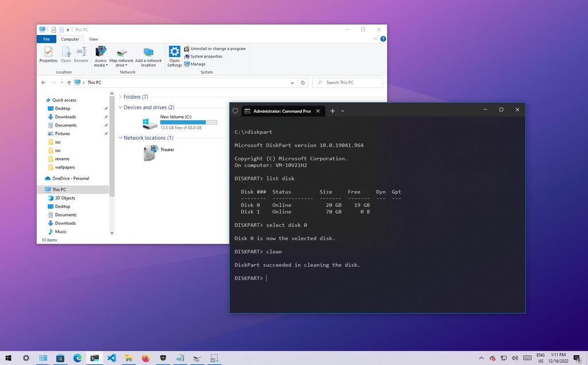Open the File menu in File Explorer
The width and height of the screenshot is (588, 365).
[47, 39]
